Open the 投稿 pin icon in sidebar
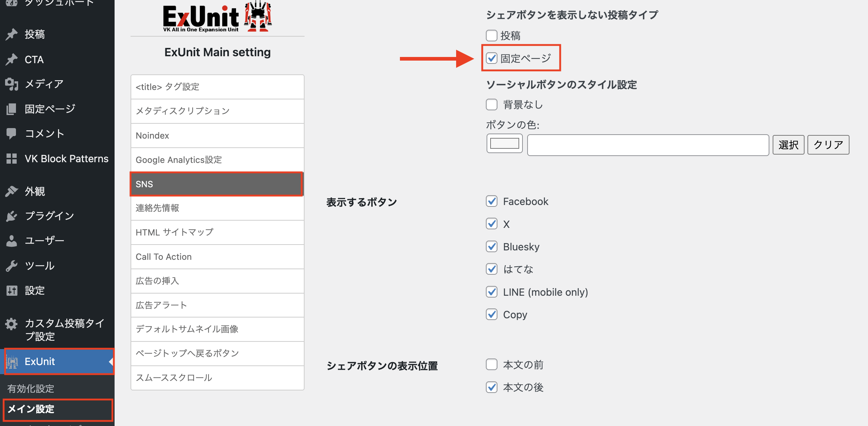This screenshot has height=426, width=868. (x=12, y=34)
